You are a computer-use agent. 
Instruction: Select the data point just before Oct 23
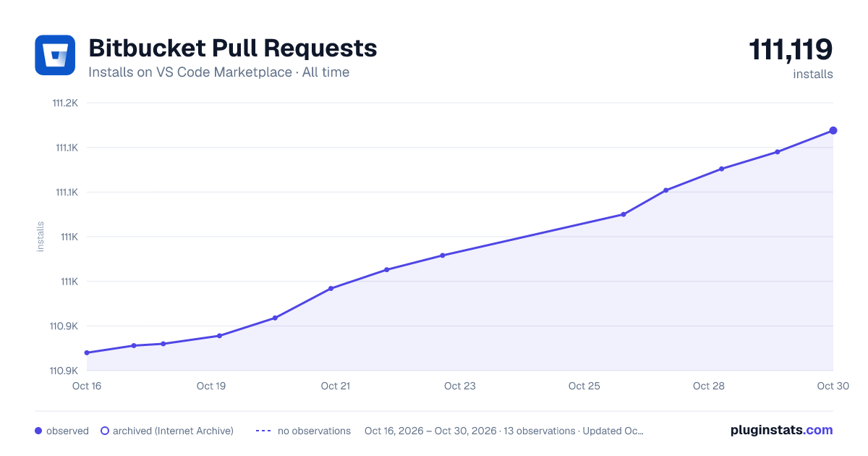[442, 256]
